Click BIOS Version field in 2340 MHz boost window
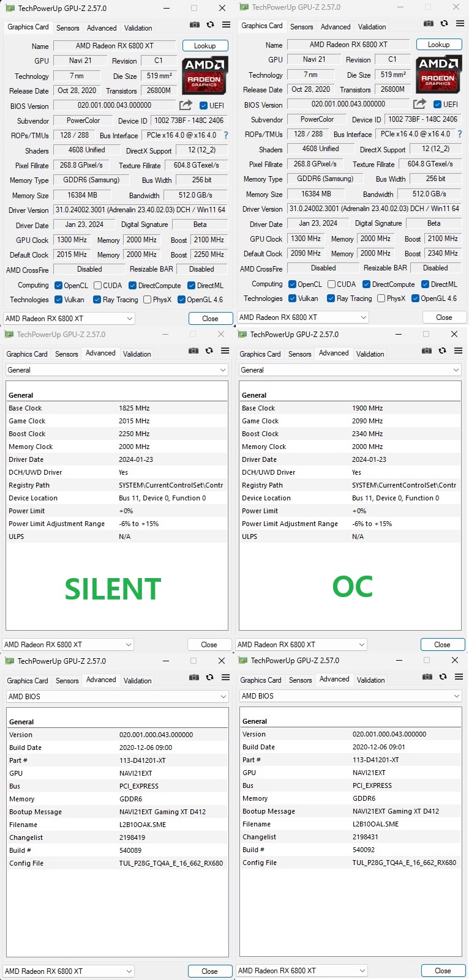 point(348,105)
